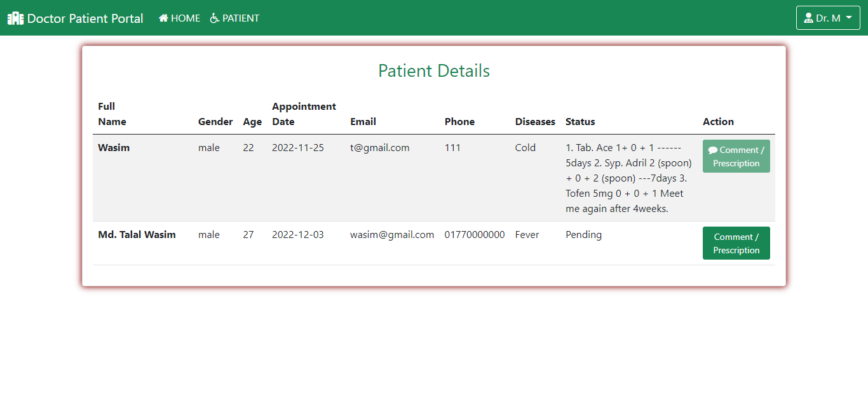Select the email wasim@gmail.com
Screen dimensions: 868x417
(392, 235)
